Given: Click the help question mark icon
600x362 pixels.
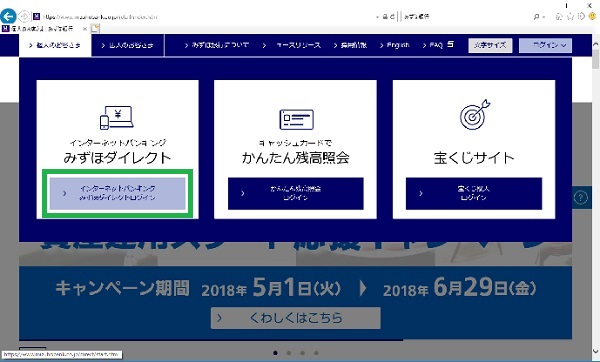Looking at the screenshot, I should pyautogui.click(x=580, y=198).
